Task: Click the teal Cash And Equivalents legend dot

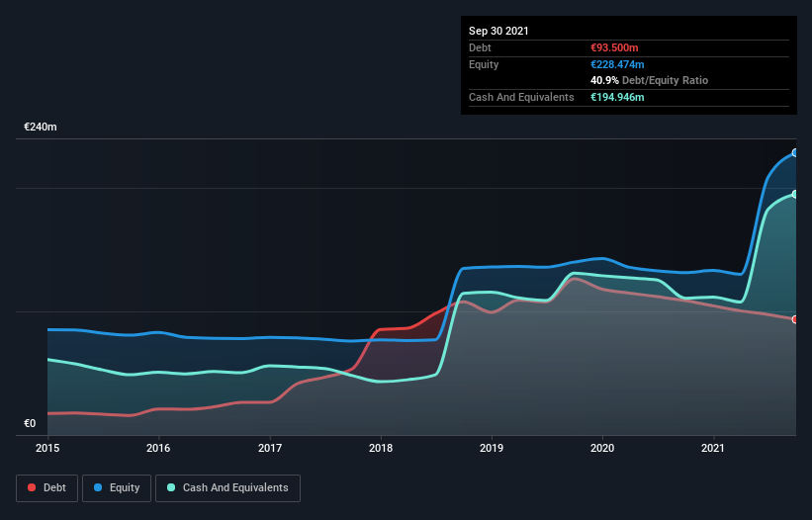Action: pyautogui.click(x=171, y=487)
